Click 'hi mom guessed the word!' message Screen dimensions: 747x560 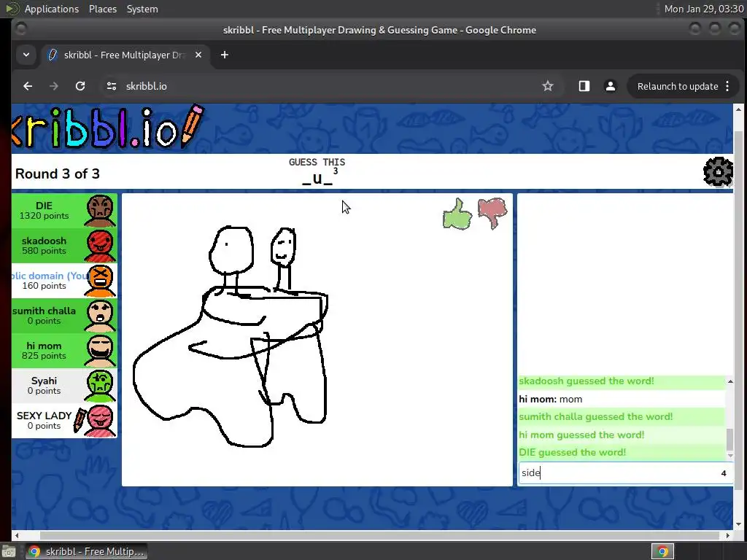[622, 435]
